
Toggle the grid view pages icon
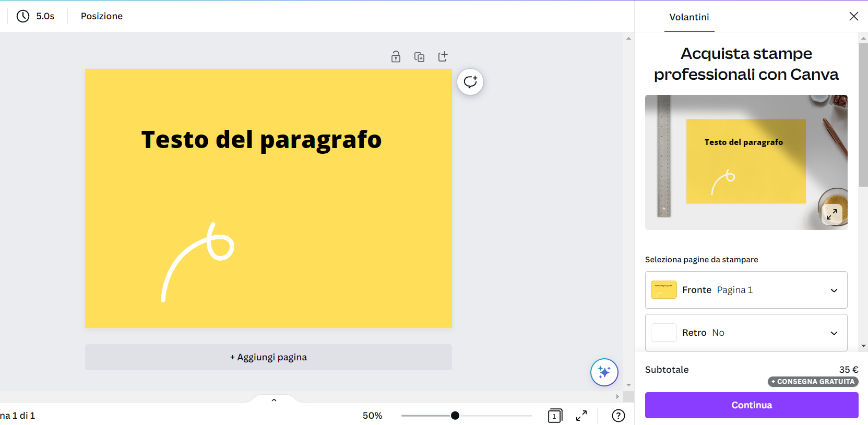click(555, 416)
